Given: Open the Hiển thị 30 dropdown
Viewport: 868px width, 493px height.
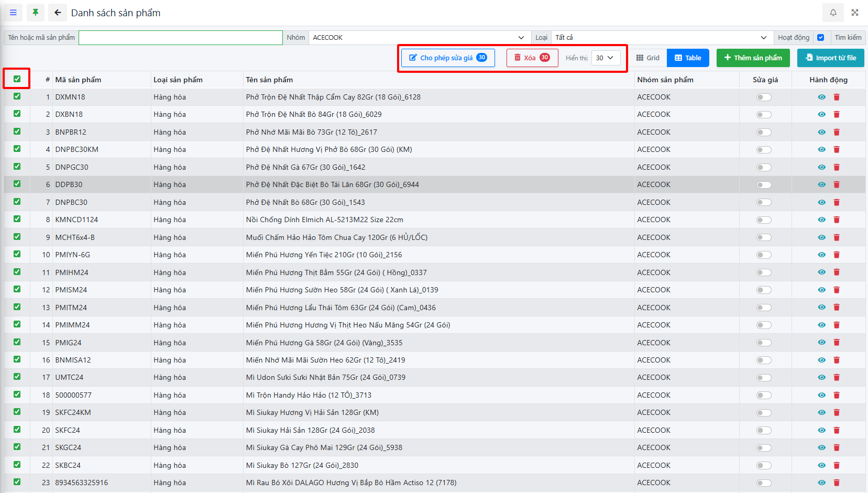Looking at the screenshot, I should tap(606, 58).
